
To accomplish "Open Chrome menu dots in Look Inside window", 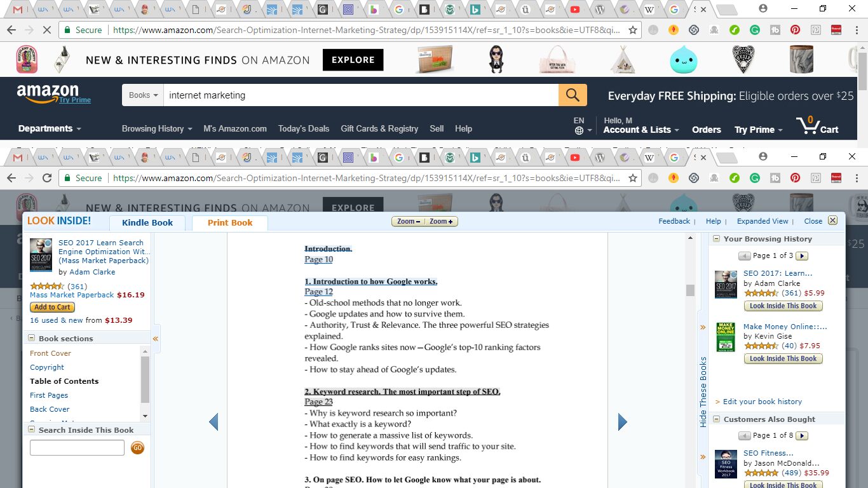I will click(x=857, y=178).
